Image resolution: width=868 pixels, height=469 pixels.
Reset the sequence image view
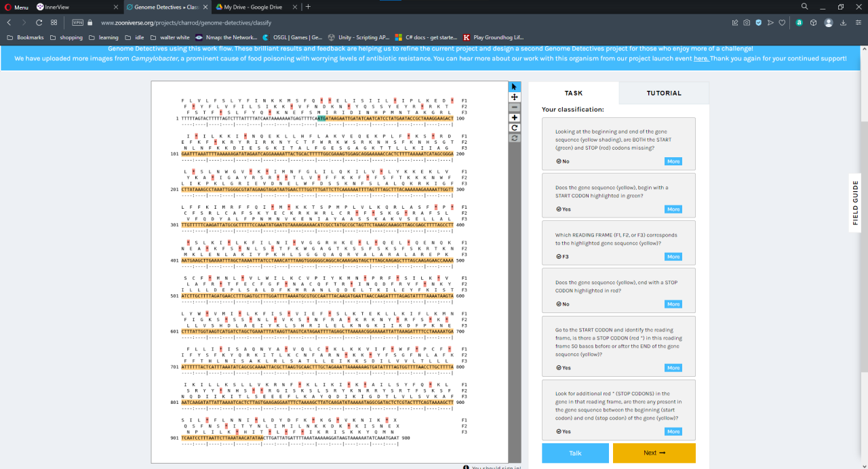pyautogui.click(x=515, y=138)
